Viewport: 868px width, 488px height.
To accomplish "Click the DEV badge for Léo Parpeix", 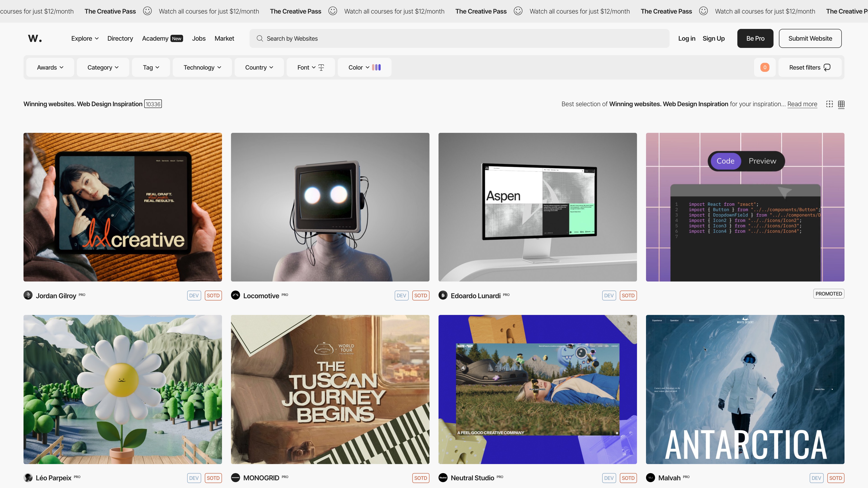I will [x=194, y=478].
